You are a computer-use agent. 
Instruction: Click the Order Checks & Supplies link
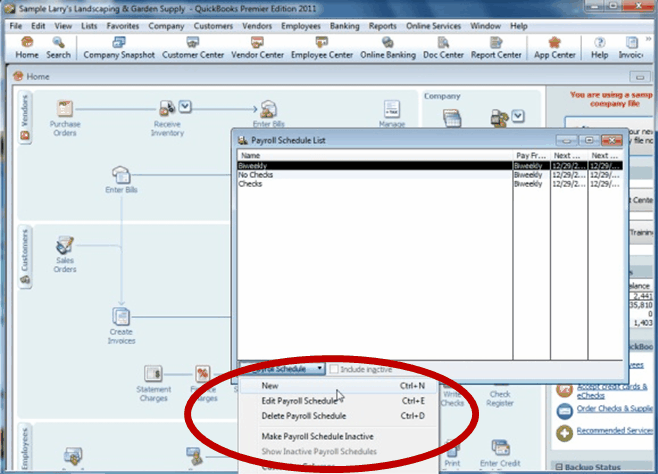coord(614,409)
